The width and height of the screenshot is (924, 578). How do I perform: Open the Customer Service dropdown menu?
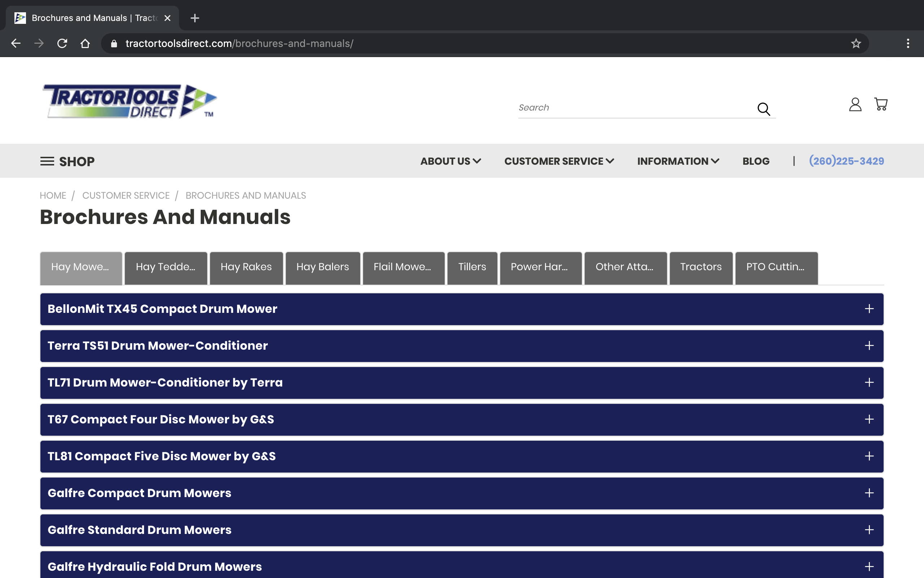[559, 161]
